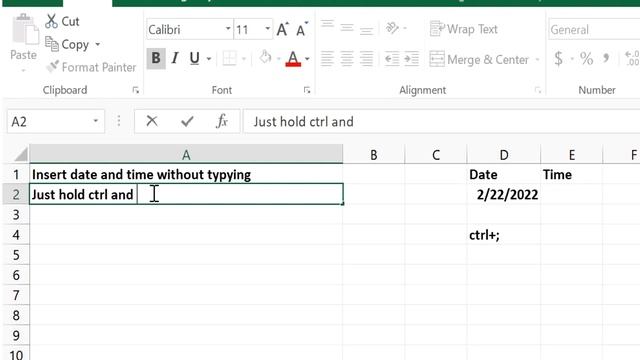The image size is (640, 360).
Task: Click the Center alignment icon
Action: coord(347,59)
